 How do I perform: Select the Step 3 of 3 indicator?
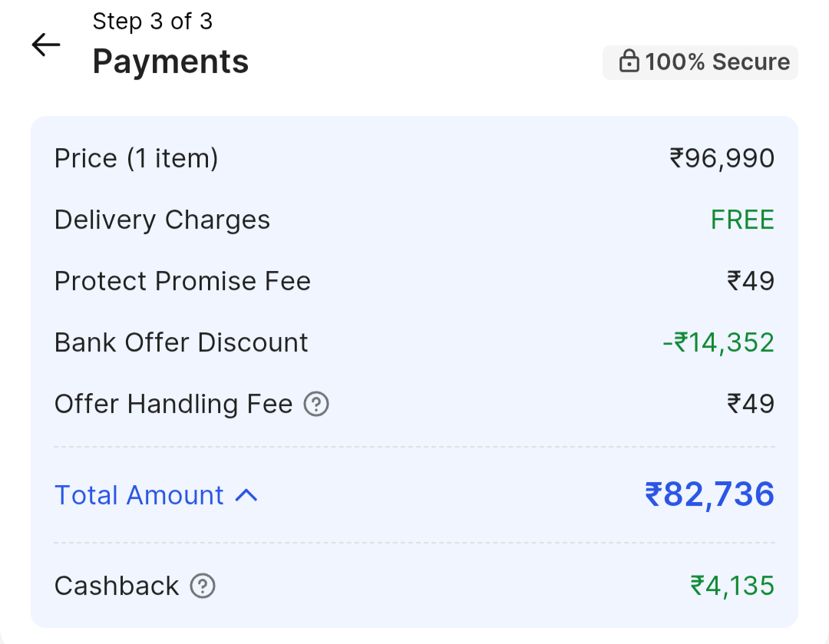pyautogui.click(x=152, y=21)
